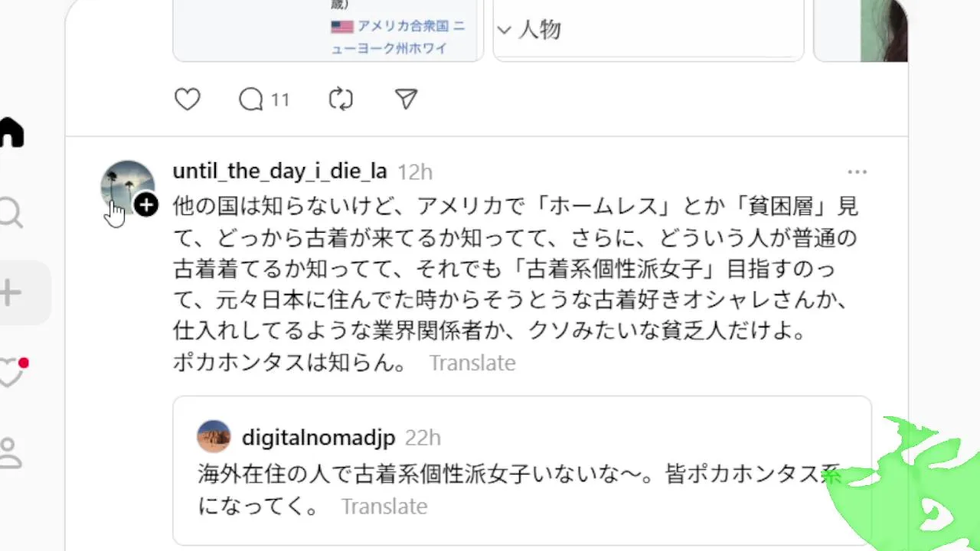Open the Profile icon in sidebar
This screenshot has height=551, width=980.
click(x=11, y=452)
